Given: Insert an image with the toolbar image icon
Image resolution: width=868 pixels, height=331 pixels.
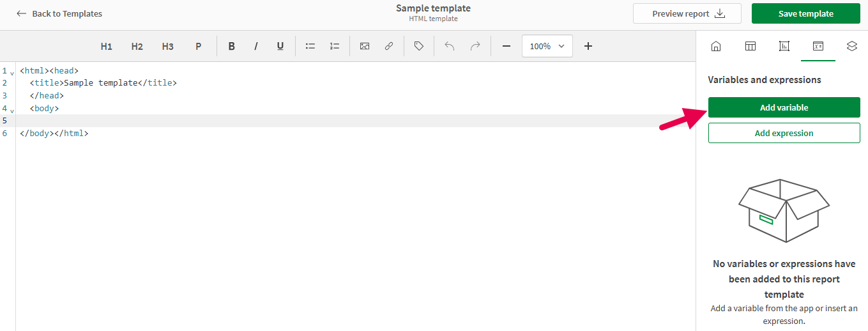Looking at the screenshot, I should (365, 46).
